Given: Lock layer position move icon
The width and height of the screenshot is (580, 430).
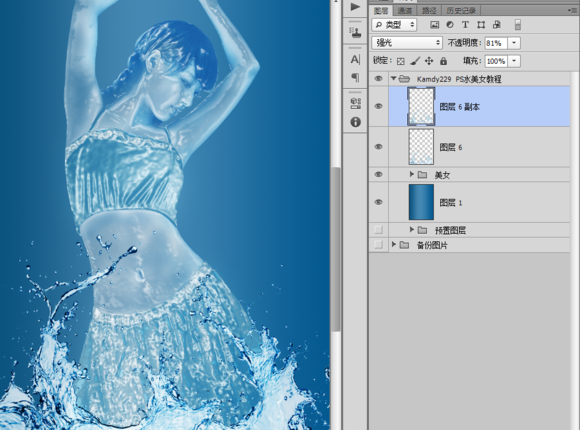Looking at the screenshot, I should 429,61.
